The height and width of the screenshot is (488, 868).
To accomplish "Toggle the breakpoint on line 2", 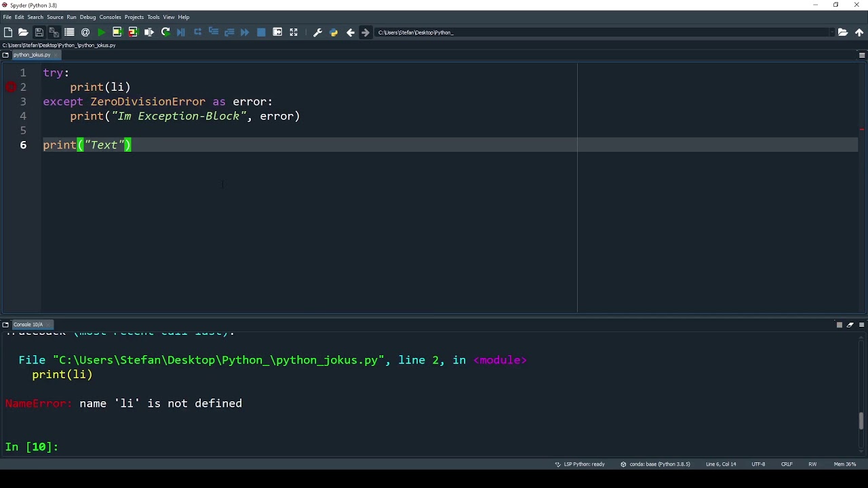I will point(11,87).
